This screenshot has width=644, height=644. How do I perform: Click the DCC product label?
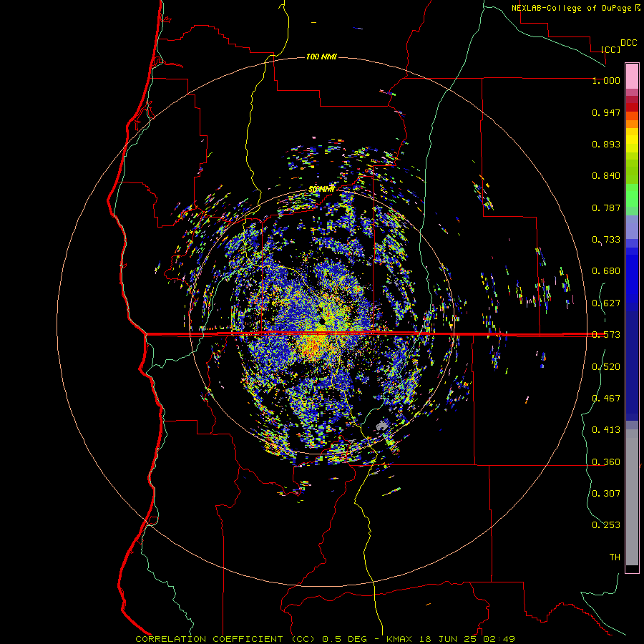click(x=628, y=43)
